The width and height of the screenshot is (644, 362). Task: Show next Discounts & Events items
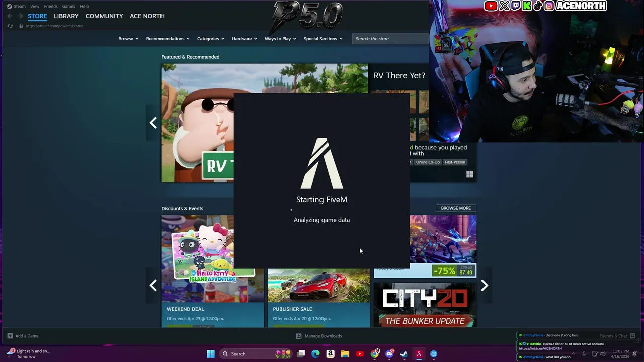tap(484, 286)
